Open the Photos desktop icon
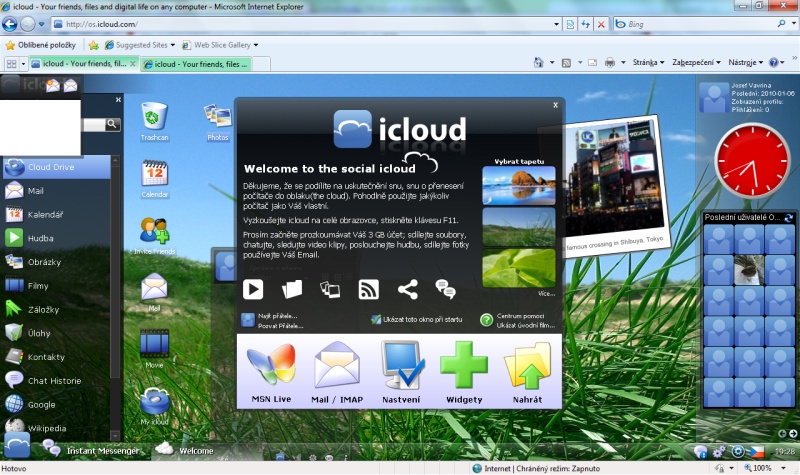 pos(218,121)
